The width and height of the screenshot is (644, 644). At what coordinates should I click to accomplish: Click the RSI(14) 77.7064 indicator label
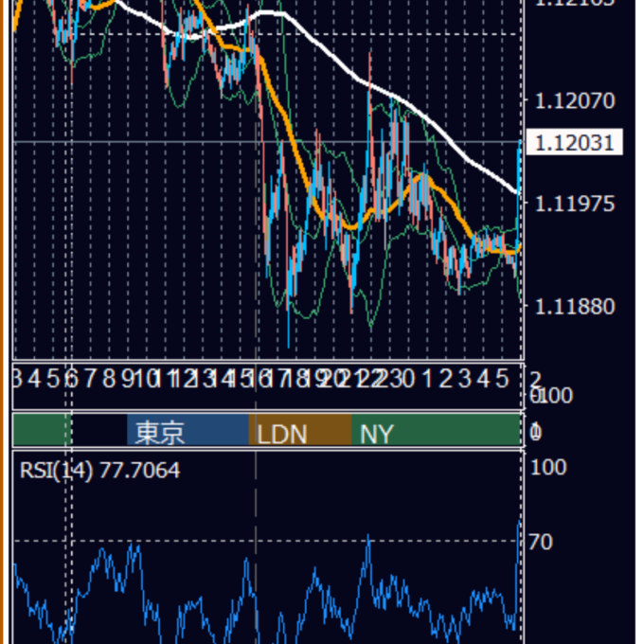tap(99, 471)
